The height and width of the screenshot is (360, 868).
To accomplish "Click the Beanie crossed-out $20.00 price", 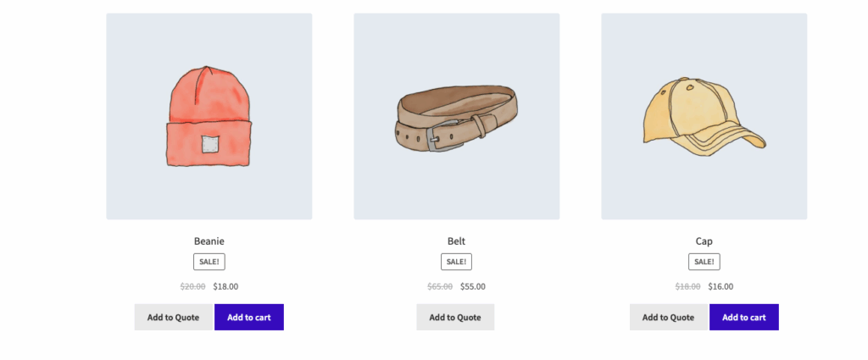I will [x=193, y=286].
